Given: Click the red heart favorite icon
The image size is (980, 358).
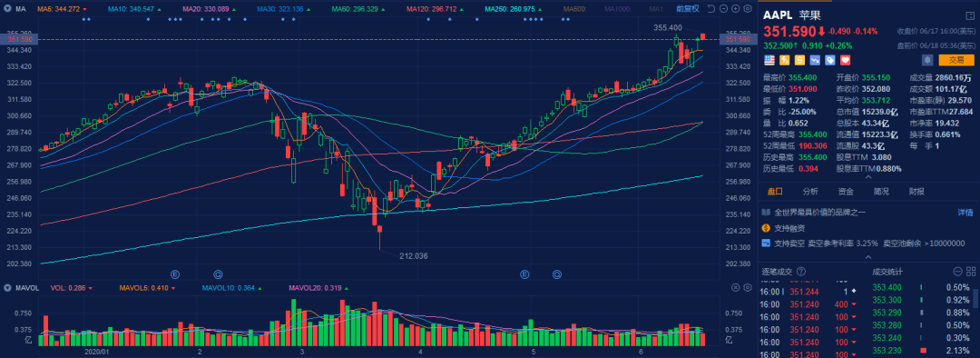Looking at the screenshot, I should tap(846, 60).
